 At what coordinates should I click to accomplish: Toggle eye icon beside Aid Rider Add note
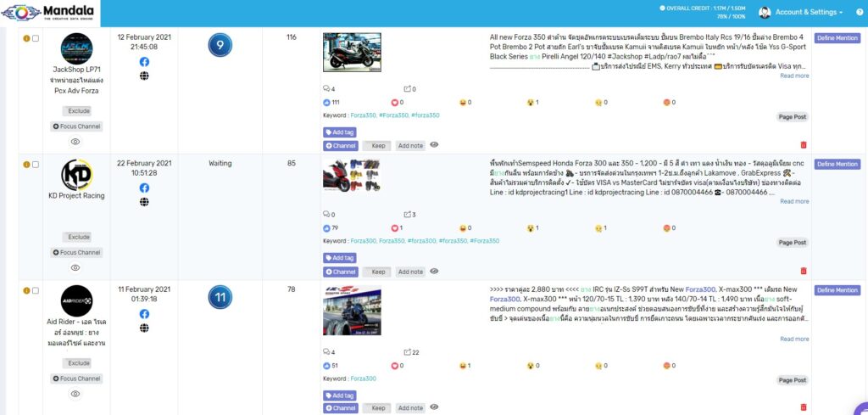coord(435,407)
